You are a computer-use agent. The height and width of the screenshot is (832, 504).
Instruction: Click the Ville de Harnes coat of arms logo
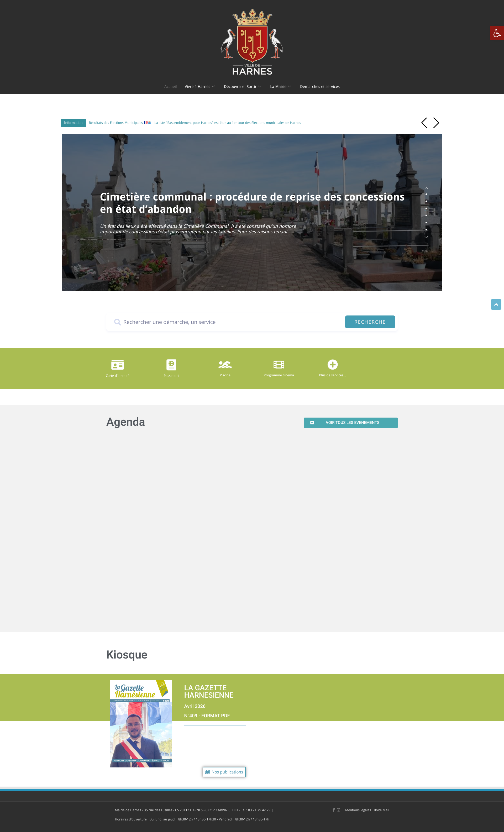(252, 42)
